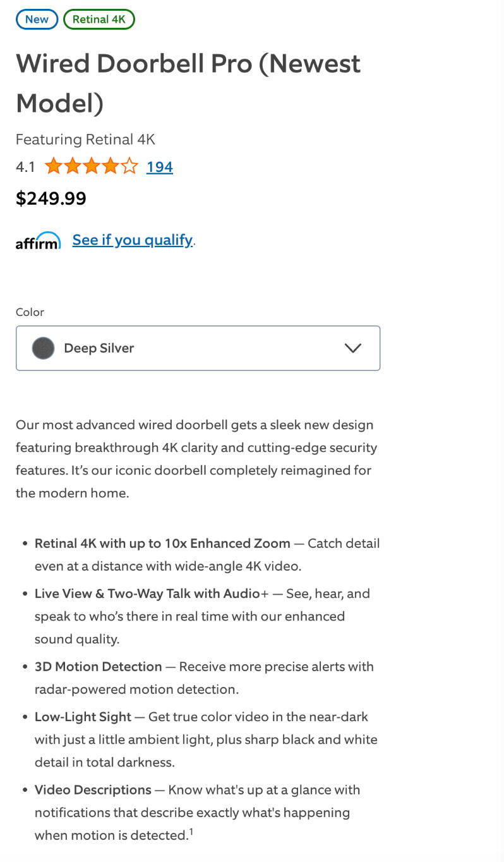Click footnote 1 after Video Descriptions text
Screen dimensions: 504x862
tap(191, 832)
